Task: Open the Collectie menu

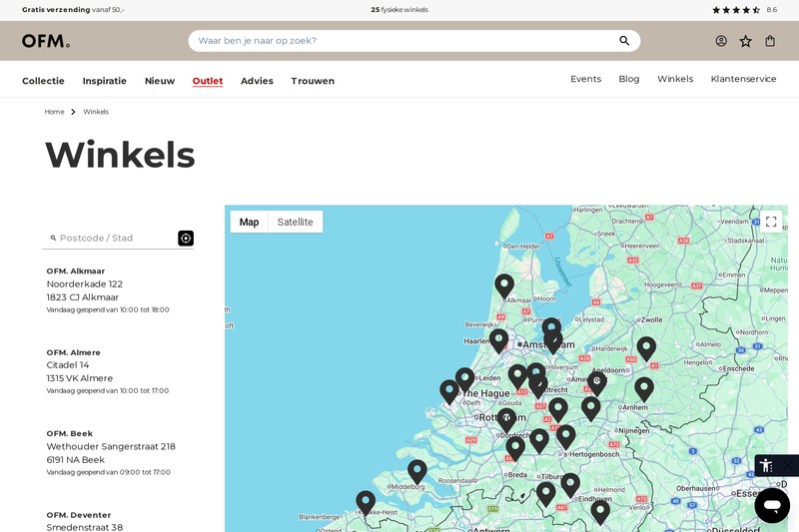Action: [x=43, y=81]
